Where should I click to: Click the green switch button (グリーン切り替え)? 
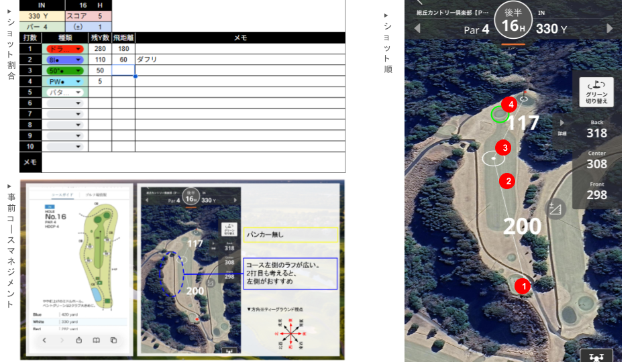596,92
